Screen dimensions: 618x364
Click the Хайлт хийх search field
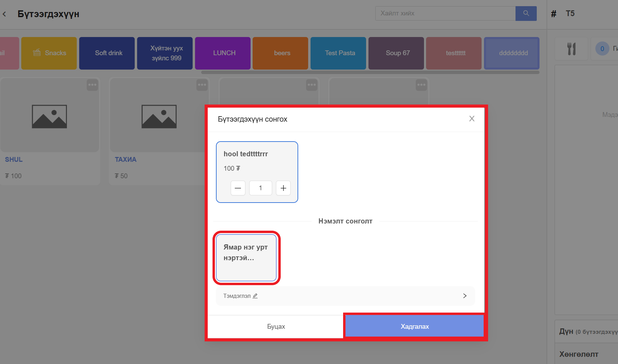click(445, 13)
